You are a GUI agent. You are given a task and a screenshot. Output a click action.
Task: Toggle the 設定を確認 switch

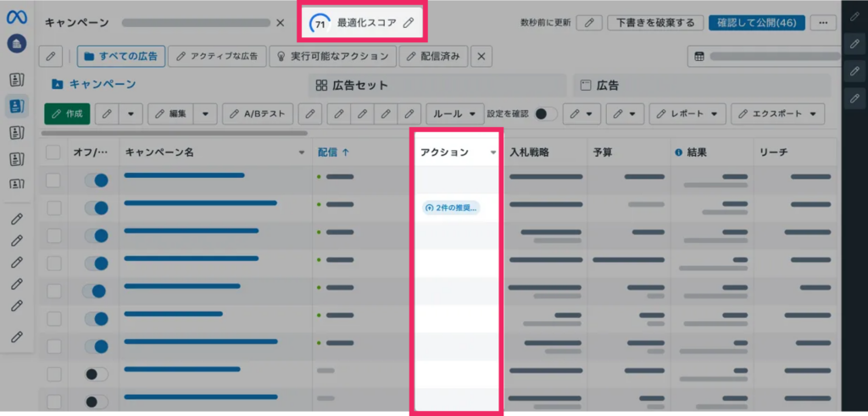click(x=545, y=114)
